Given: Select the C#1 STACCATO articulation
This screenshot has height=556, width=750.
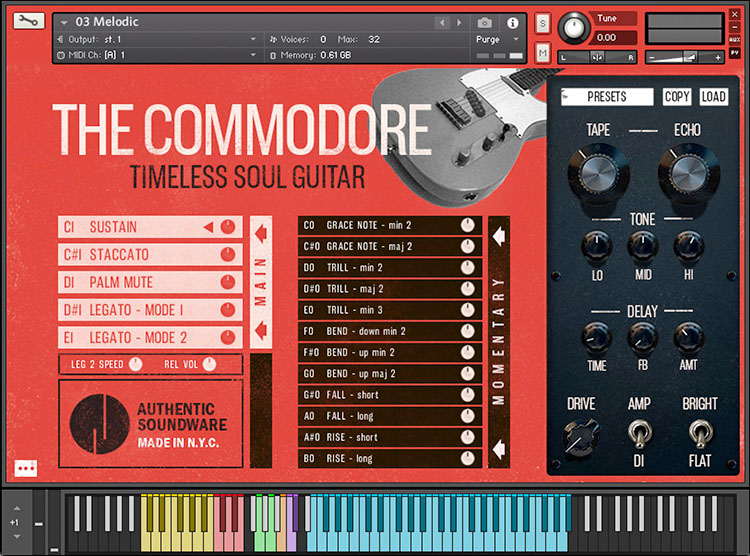Looking at the screenshot, I should pos(150,255).
